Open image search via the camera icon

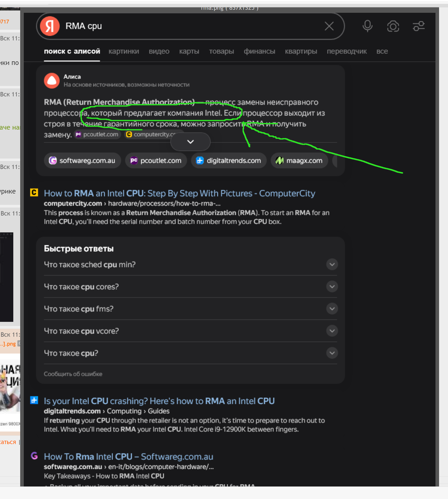point(393,26)
